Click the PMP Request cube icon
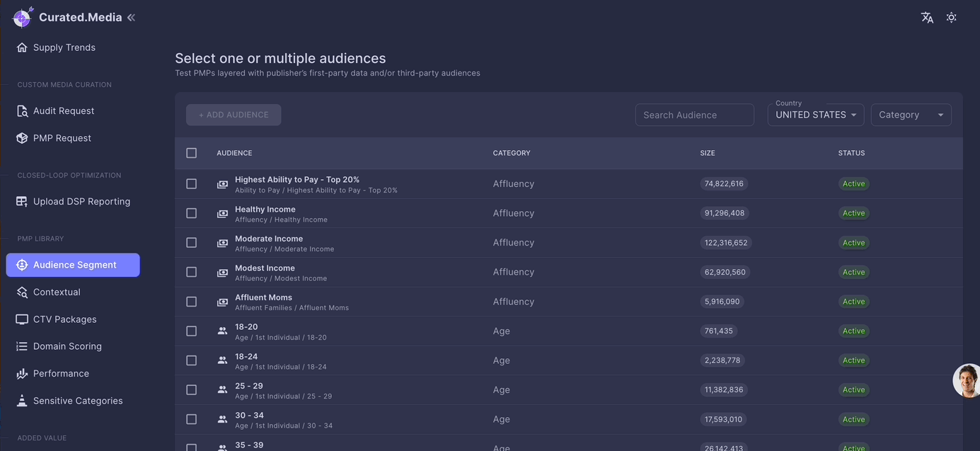Screen dimensions: 980x451 pos(22,138)
